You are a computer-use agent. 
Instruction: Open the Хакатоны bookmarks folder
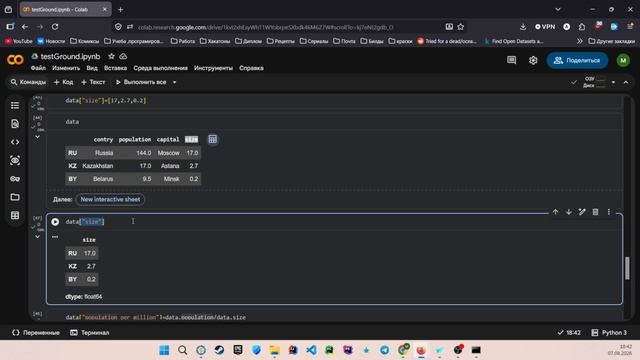pyautogui.click(x=215, y=41)
